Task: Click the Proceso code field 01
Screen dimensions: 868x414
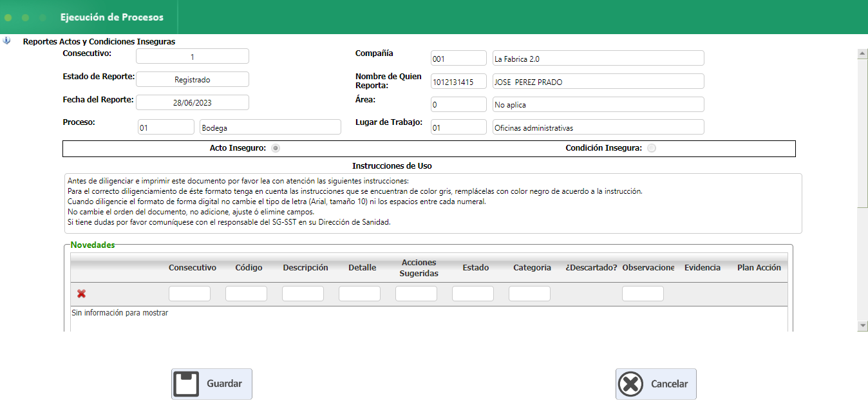Action: (166, 127)
